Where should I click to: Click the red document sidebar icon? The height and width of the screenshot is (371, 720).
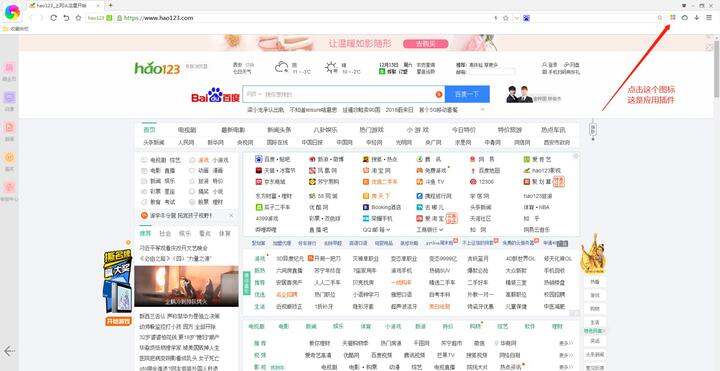tap(9, 127)
